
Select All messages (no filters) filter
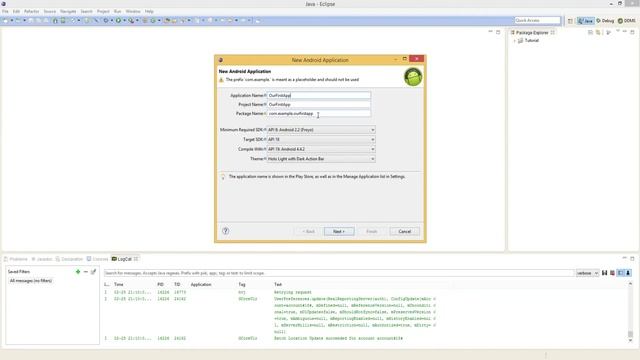pos(31,281)
